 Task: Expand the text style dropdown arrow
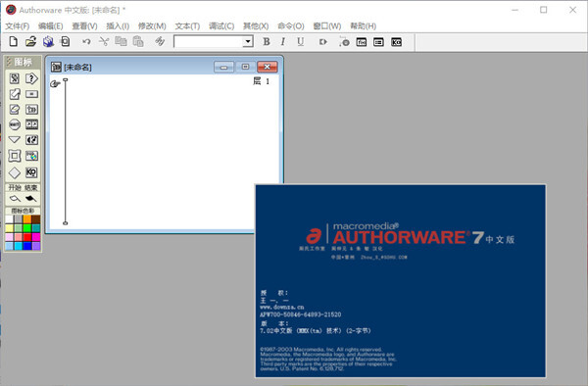tap(248, 41)
